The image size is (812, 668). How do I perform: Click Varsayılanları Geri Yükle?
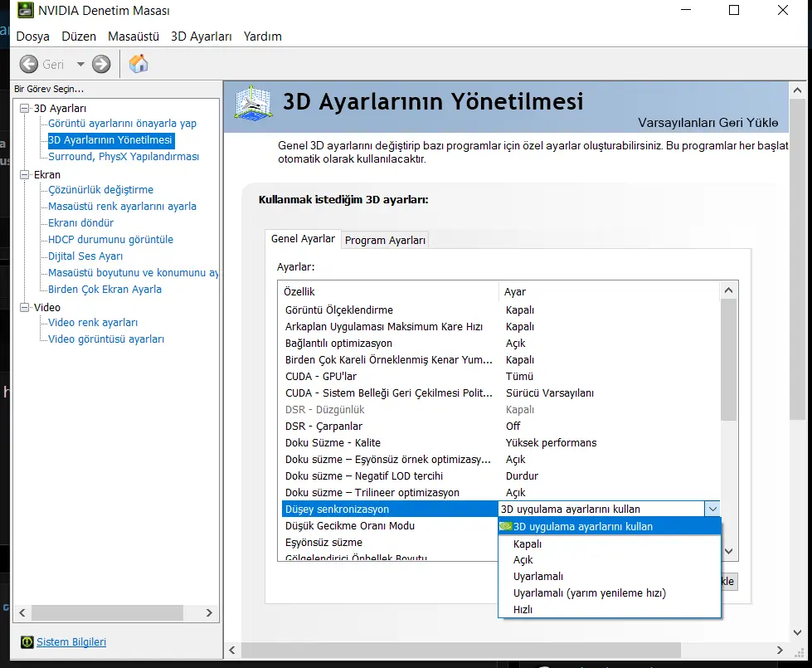707,122
